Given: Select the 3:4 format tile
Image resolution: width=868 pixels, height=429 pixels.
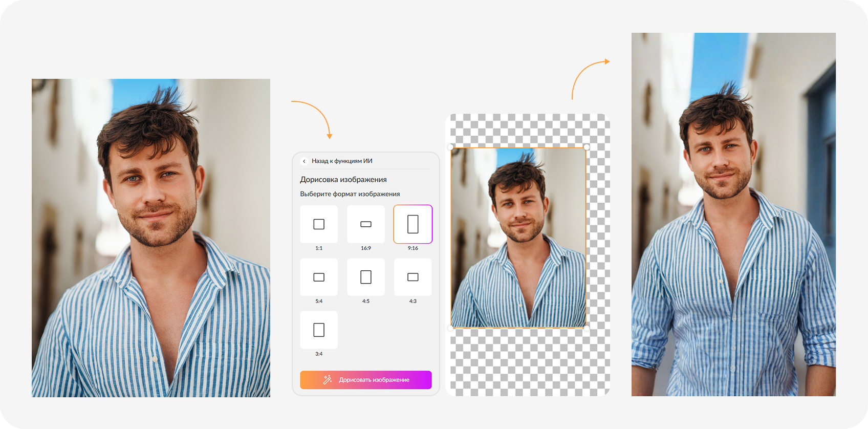Looking at the screenshot, I should pyautogui.click(x=319, y=330).
